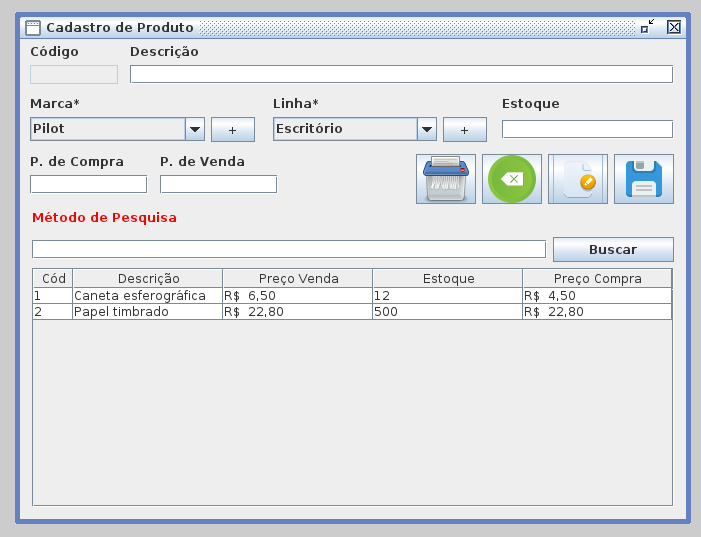701x537 pixels.
Task: Restore the internal frame with the minimize-arrow icon
Action: pyautogui.click(x=647, y=26)
